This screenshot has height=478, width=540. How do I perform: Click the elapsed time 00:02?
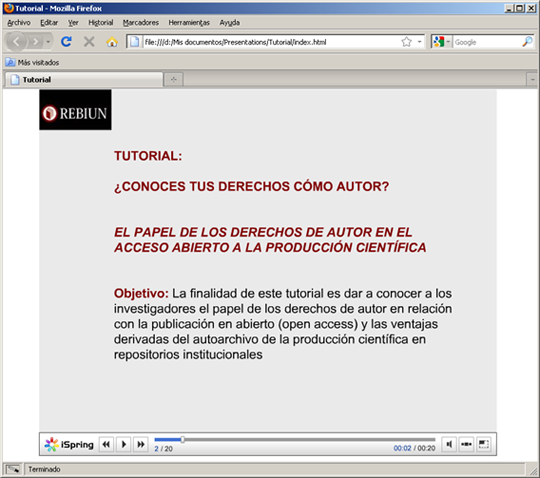point(402,448)
